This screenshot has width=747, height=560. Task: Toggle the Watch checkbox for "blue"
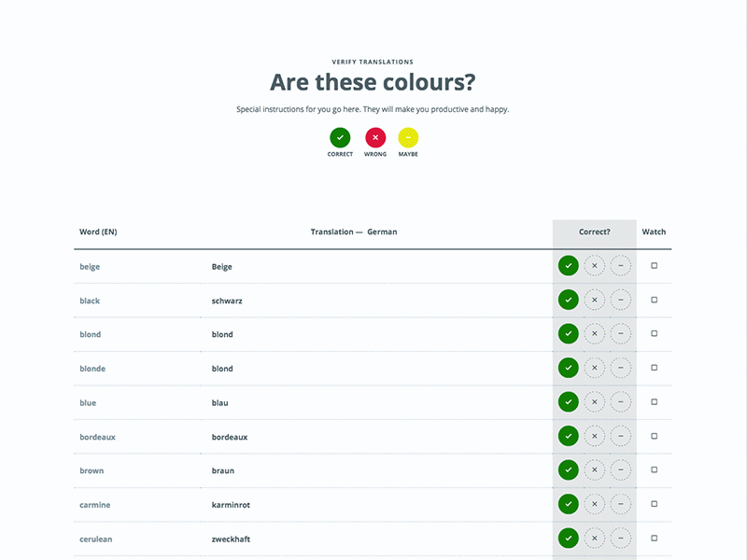tap(655, 401)
